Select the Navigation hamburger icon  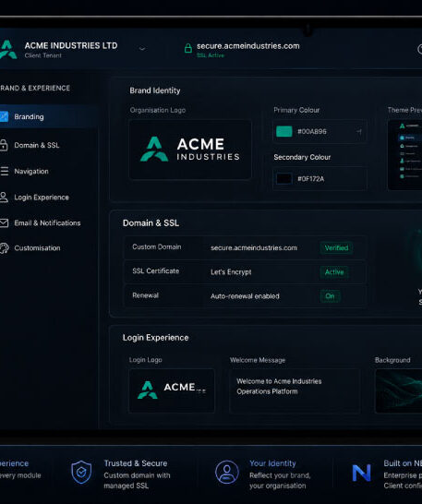(x=5, y=171)
